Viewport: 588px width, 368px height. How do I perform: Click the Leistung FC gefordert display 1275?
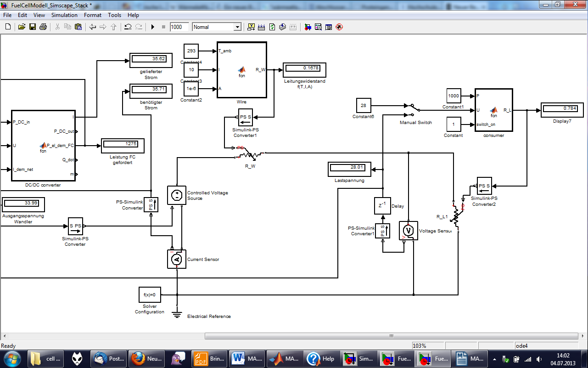[x=123, y=146]
